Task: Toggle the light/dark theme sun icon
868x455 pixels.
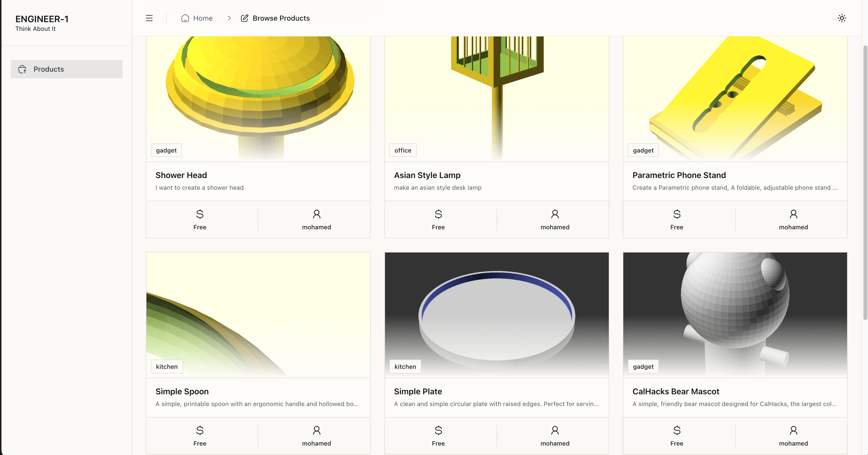Action: pos(842,18)
